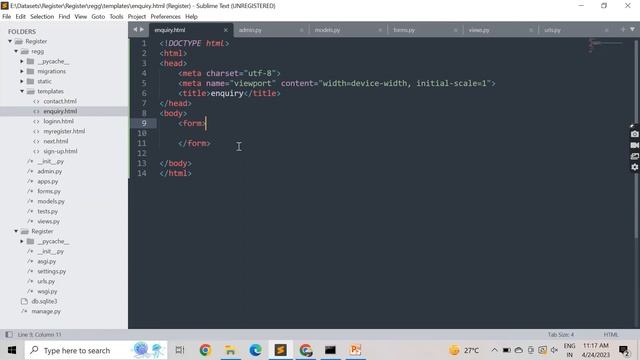
Task: Open File Explorer from the taskbar
Action: 230,350
